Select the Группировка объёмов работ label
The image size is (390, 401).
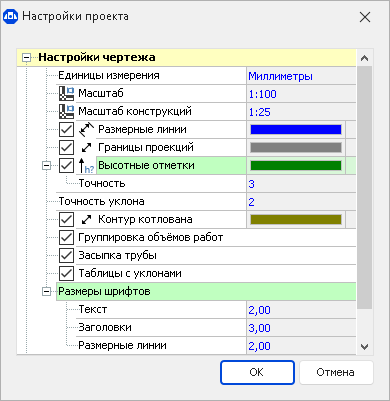tap(151, 238)
